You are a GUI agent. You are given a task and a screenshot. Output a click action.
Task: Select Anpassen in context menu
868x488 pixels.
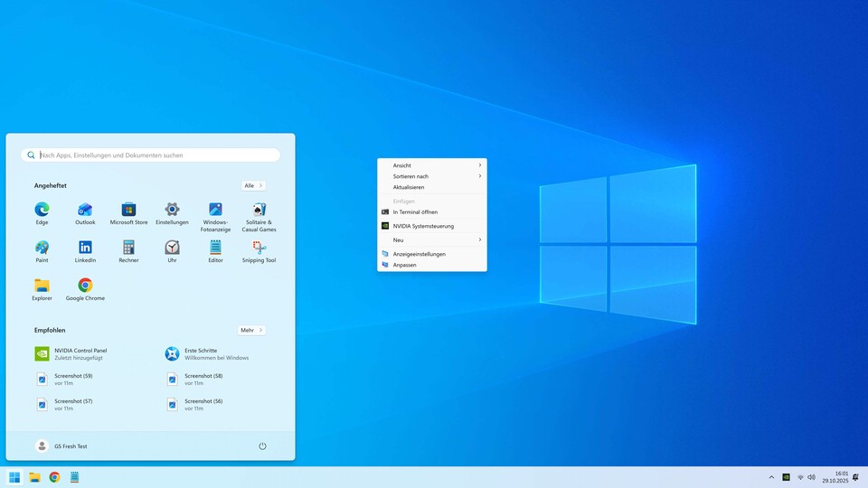[x=432, y=265]
